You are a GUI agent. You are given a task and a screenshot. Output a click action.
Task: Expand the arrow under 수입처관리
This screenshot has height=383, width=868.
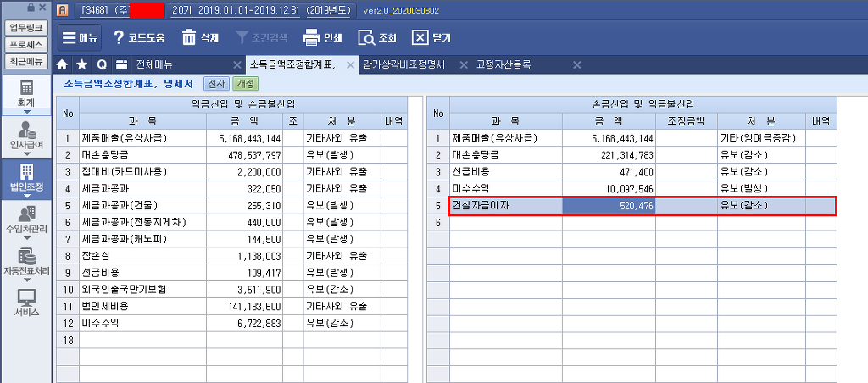(26, 238)
